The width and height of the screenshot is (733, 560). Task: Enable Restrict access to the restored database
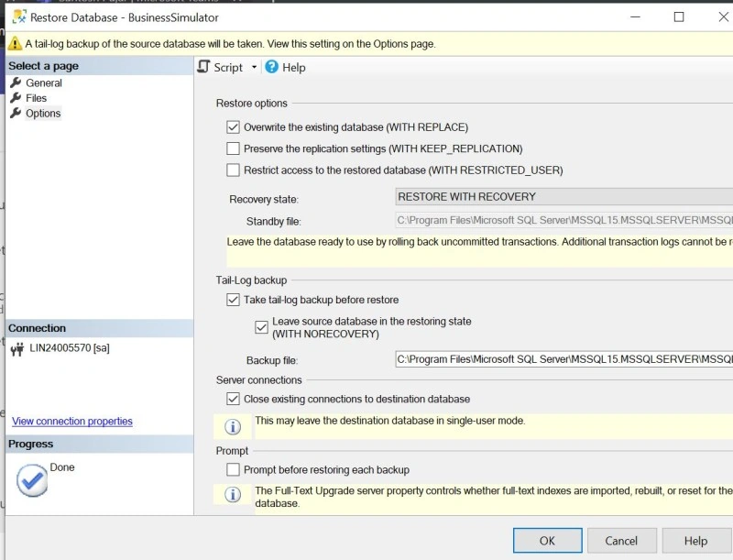coord(233,170)
